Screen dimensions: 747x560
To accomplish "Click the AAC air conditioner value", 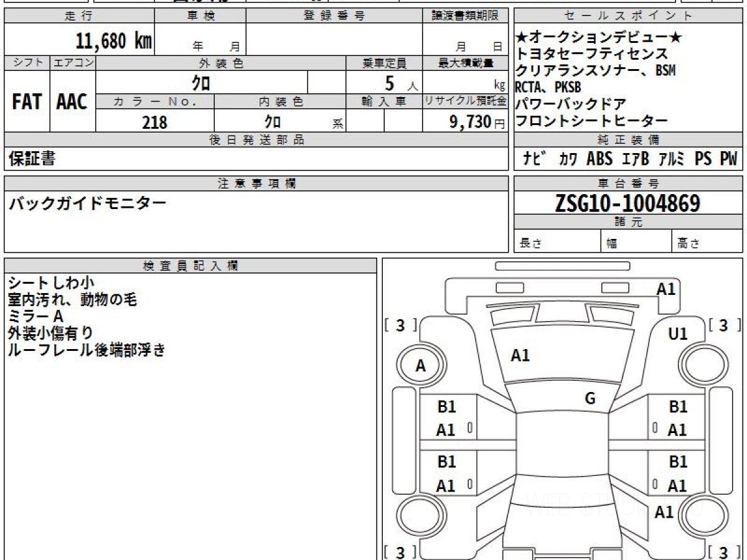I will tap(72, 101).
